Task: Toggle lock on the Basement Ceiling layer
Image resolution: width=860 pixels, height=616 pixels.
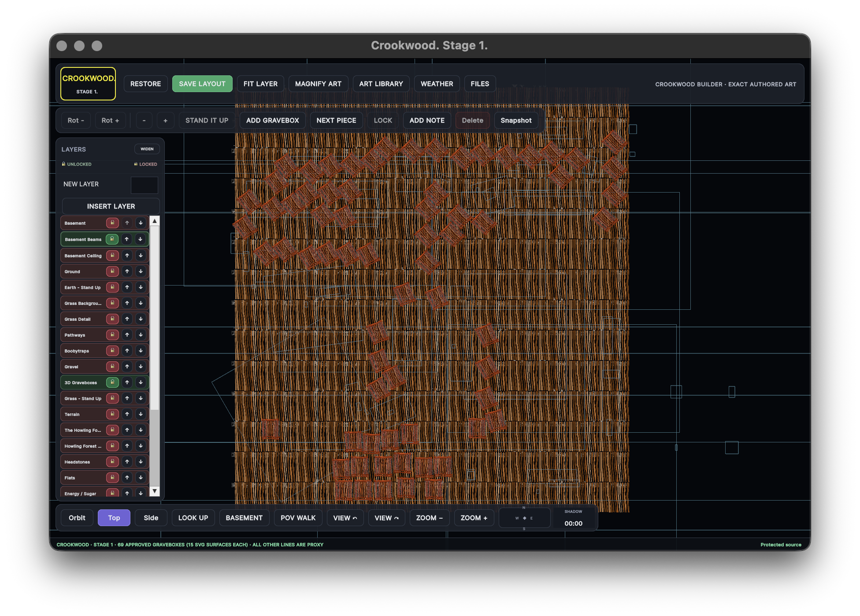Action: (112, 256)
